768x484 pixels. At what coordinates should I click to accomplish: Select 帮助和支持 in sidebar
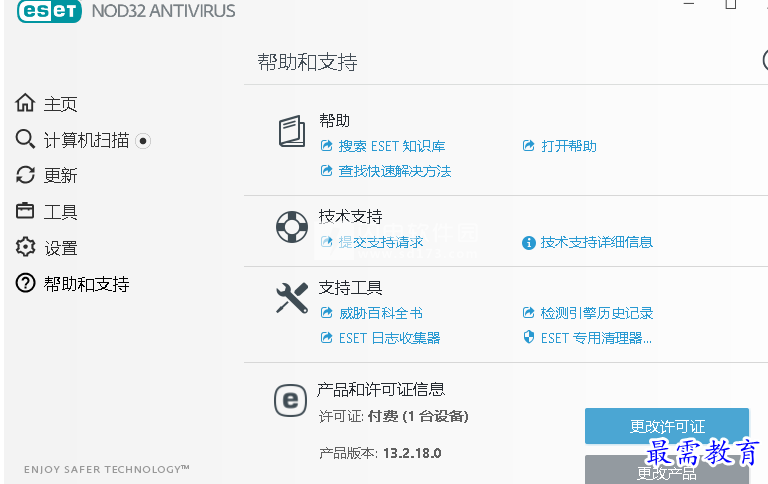pos(86,284)
